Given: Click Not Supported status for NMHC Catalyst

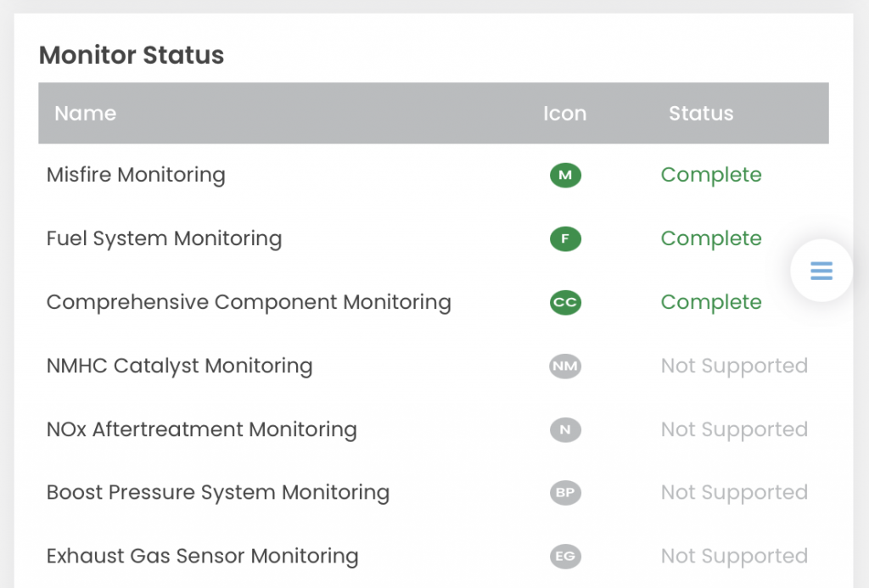Looking at the screenshot, I should [734, 367].
